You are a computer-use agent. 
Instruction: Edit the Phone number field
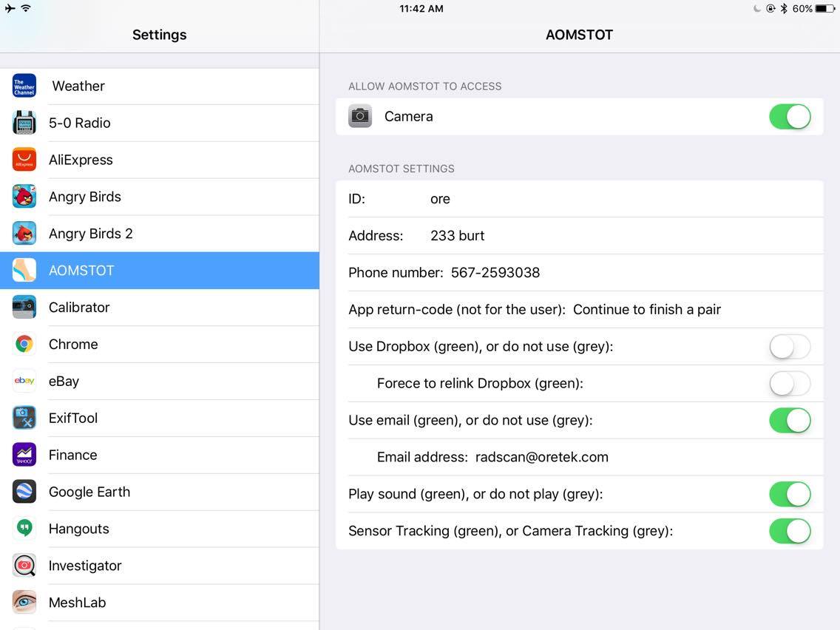[495, 273]
